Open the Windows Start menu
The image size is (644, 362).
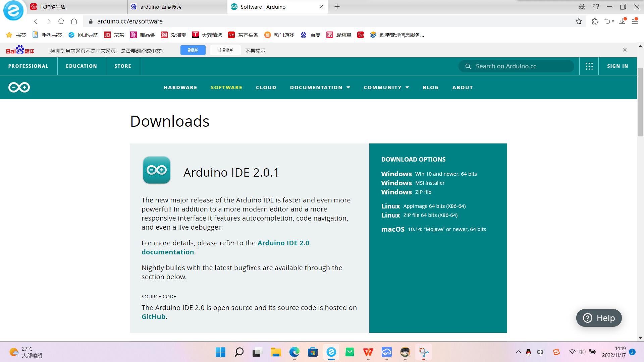click(x=220, y=352)
